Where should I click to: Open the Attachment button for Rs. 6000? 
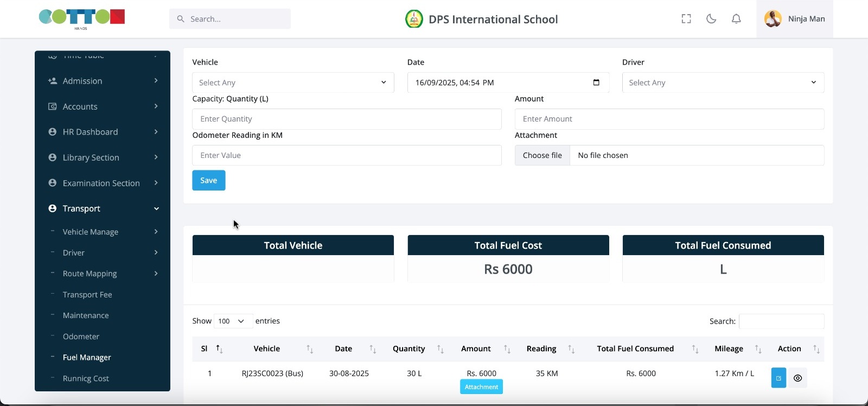481,387
